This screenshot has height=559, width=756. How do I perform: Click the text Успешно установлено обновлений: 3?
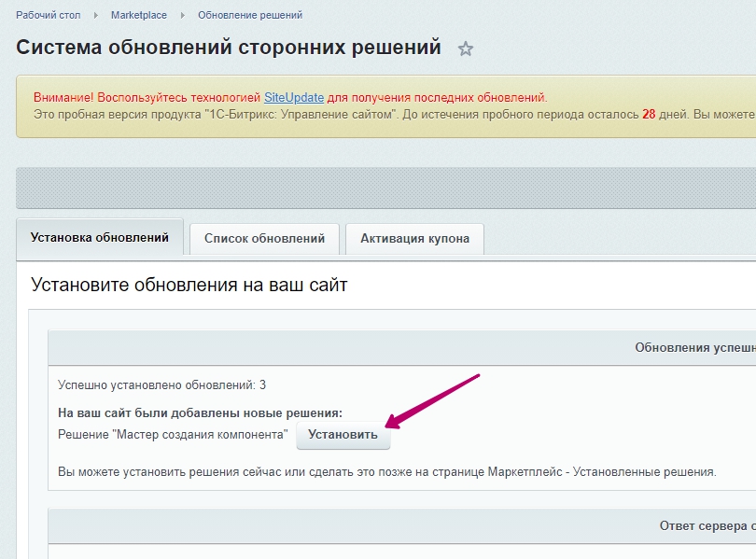[161, 385]
